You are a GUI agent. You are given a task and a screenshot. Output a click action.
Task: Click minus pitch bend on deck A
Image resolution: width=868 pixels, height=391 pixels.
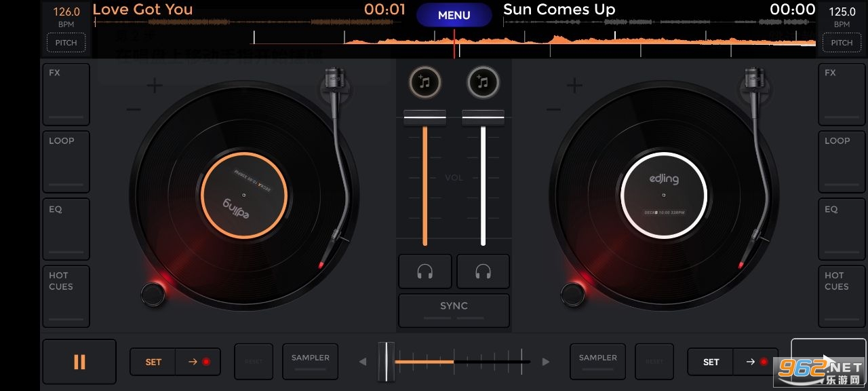tap(134, 109)
